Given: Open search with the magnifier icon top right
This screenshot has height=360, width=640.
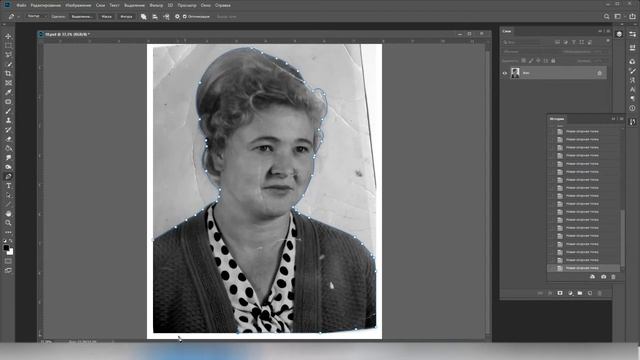Looking at the screenshot, I should [607, 16].
